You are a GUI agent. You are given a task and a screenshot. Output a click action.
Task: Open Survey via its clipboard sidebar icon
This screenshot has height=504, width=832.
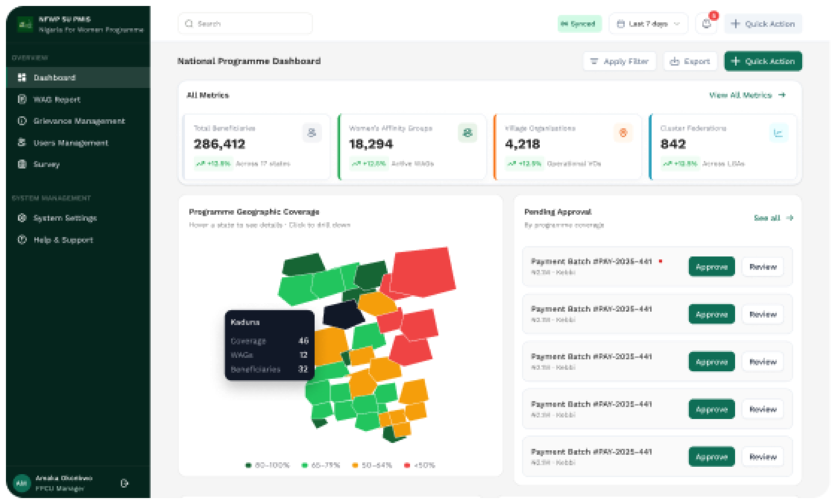tap(22, 164)
